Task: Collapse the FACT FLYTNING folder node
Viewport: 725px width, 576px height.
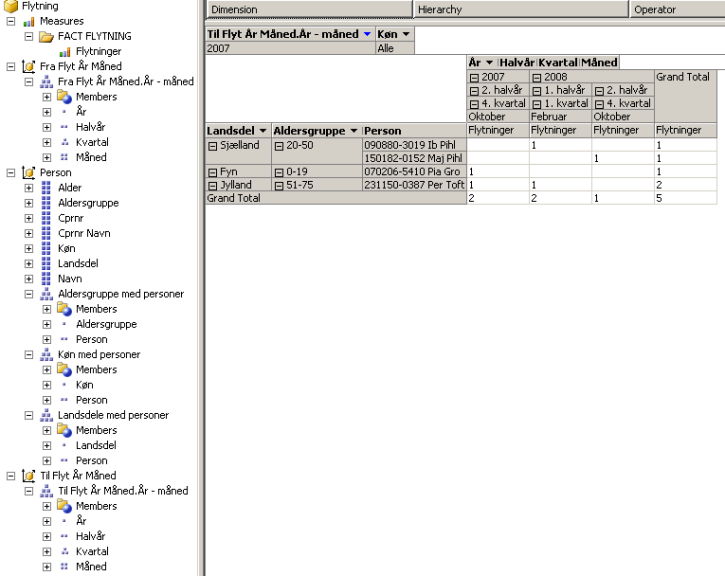Action: (29, 37)
